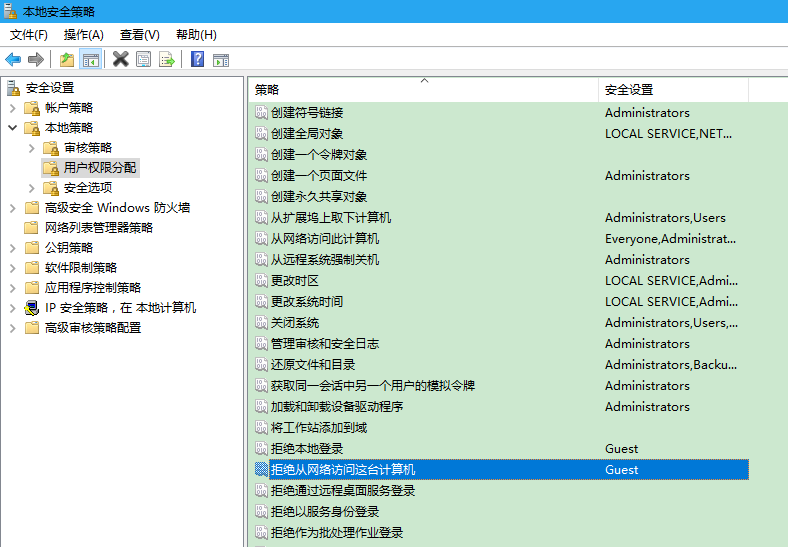Screen dimensions: 788x547
Task: Expand the 高级审核策略配置 tree node
Action: click(13, 328)
